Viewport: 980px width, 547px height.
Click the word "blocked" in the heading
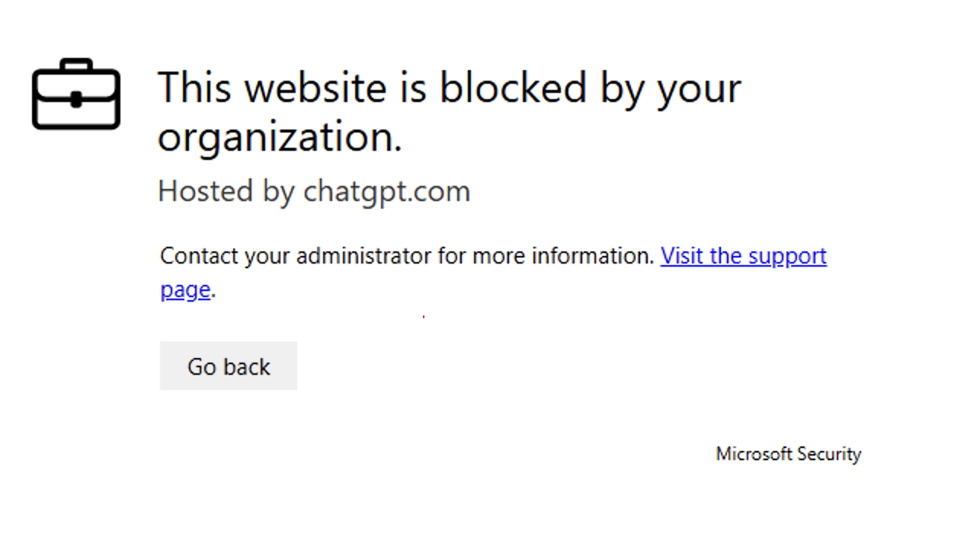[x=512, y=87]
